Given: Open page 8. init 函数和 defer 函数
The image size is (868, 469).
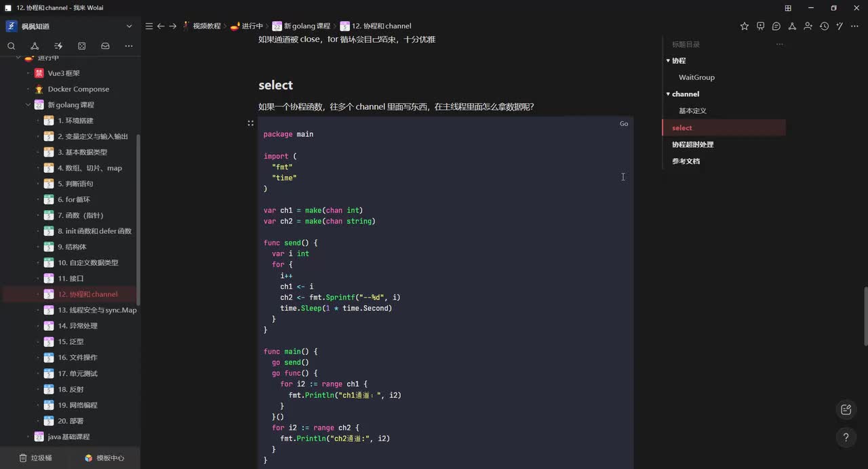Looking at the screenshot, I should click(x=94, y=231).
